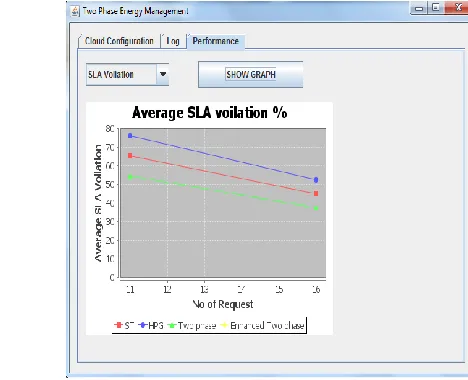This screenshot has height=380, width=468.
Task: Click the green Two phase point at 11 requests
Action: (x=130, y=177)
